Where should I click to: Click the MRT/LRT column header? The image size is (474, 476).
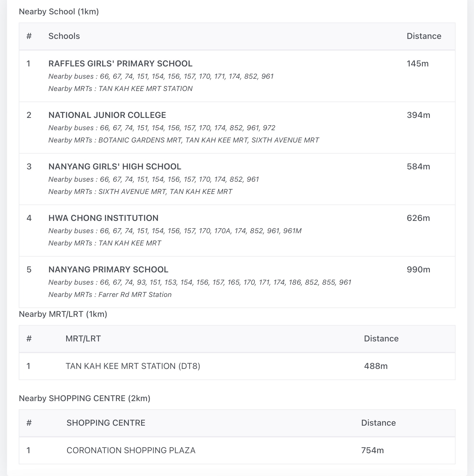tap(83, 338)
